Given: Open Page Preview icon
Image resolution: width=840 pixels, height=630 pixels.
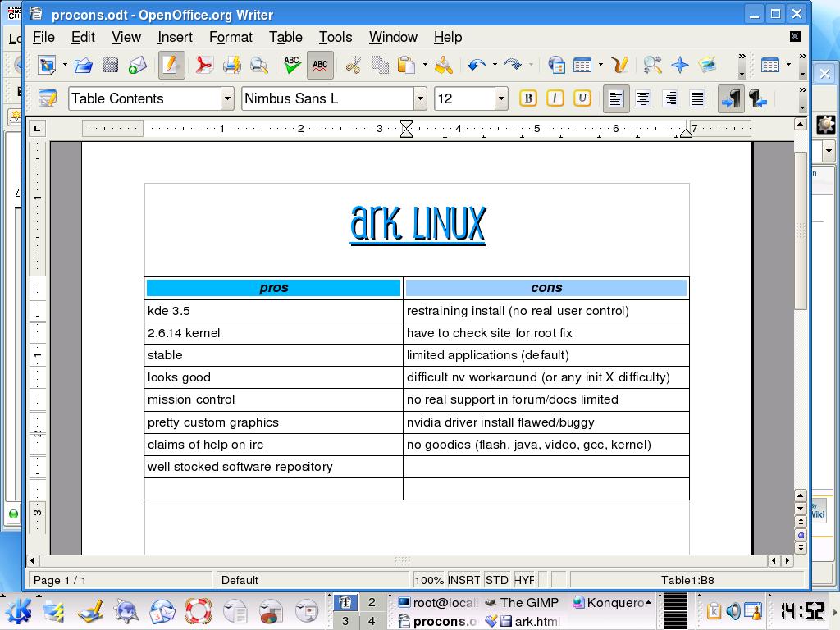Looking at the screenshot, I should [258, 66].
